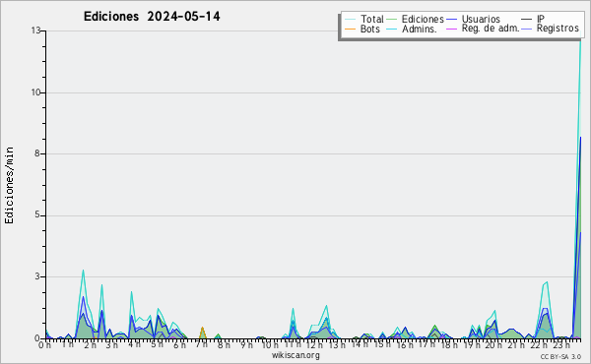Click the y-axis value 10
Screen dimensions: 591x364
click(x=35, y=92)
